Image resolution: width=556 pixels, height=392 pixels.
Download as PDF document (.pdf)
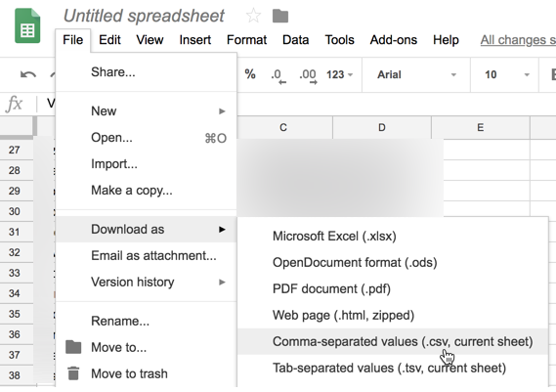(x=393, y=288)
